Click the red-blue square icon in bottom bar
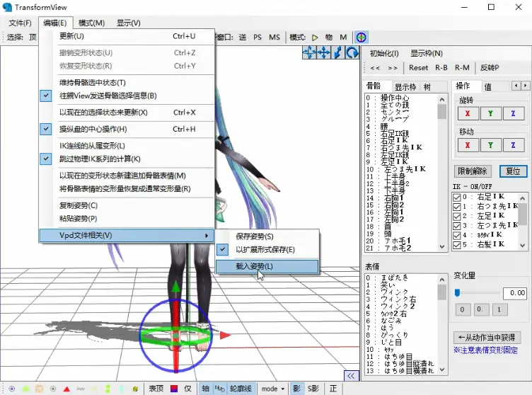The height and width of the screenshot is (395, 532). pyautogui.click(x=174, y=389)
